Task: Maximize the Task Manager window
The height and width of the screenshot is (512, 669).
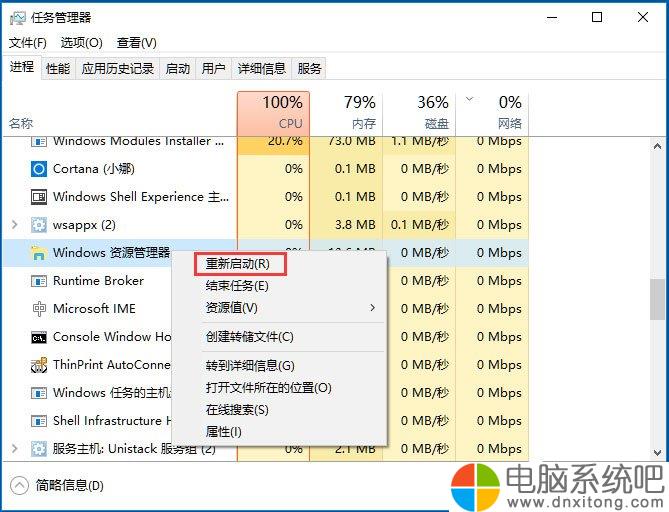Action: tap(597, 17)
